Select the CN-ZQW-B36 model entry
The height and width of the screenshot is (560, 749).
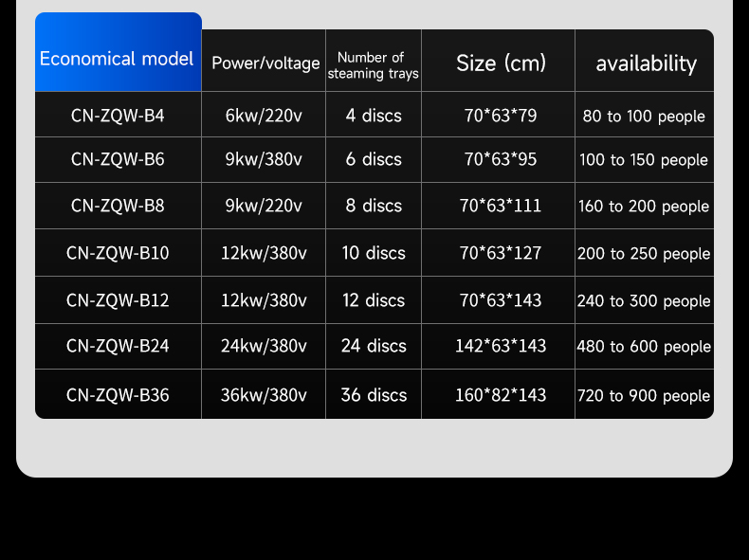click(118, 395)
